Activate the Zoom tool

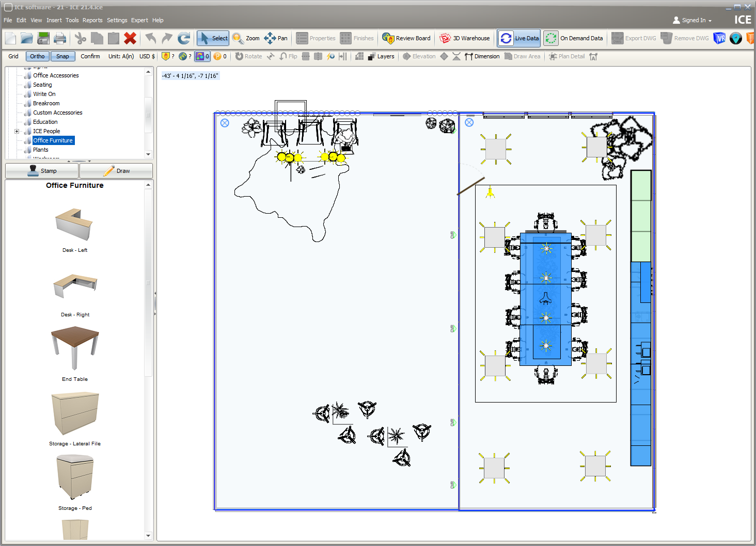pyautogui.click(x=246, y=38)
